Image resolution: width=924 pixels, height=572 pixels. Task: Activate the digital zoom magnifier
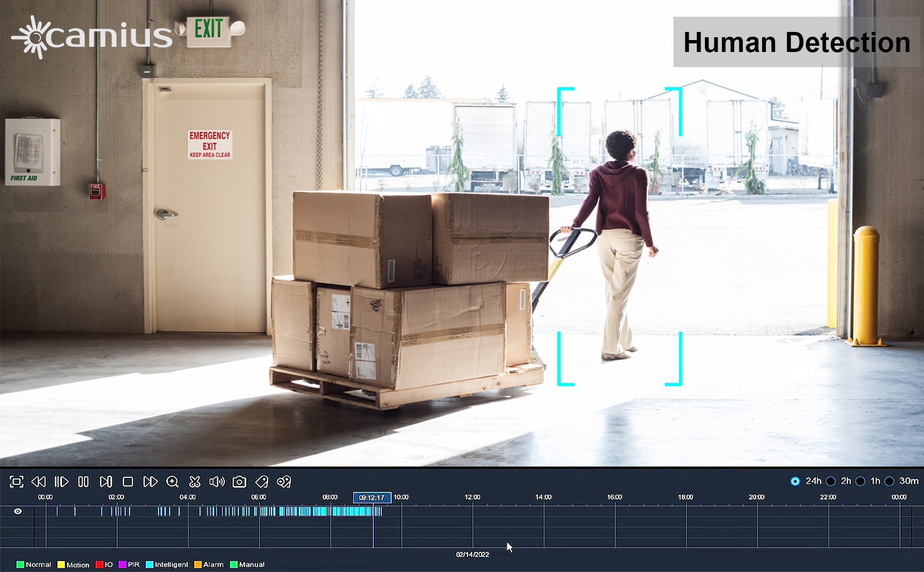point(172,482)
